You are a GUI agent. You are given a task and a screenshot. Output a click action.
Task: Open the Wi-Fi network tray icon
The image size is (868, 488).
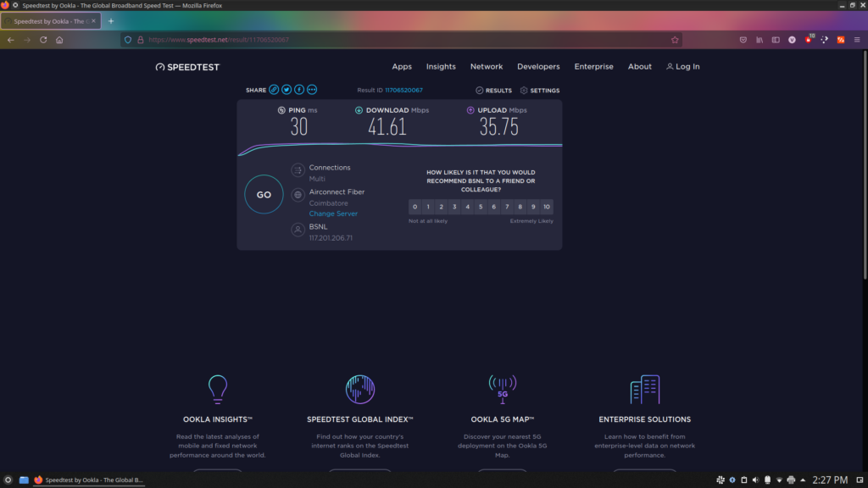click(779, 480)
